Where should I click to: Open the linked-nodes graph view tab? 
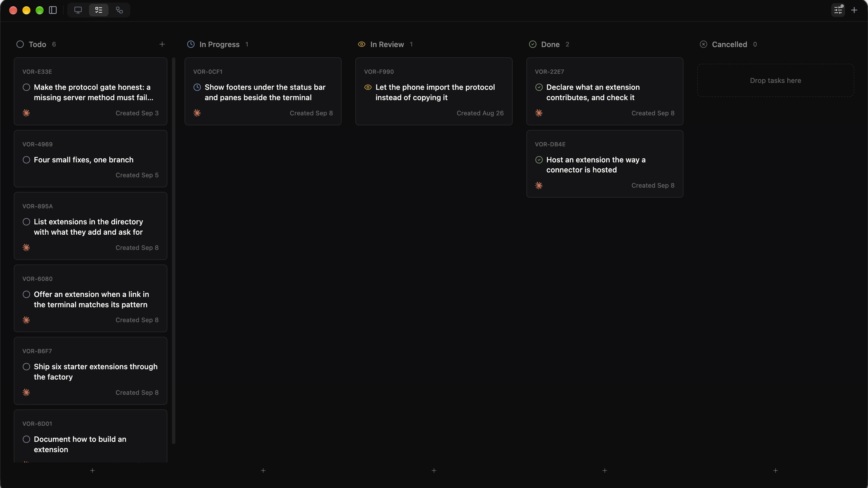[119, 10]
